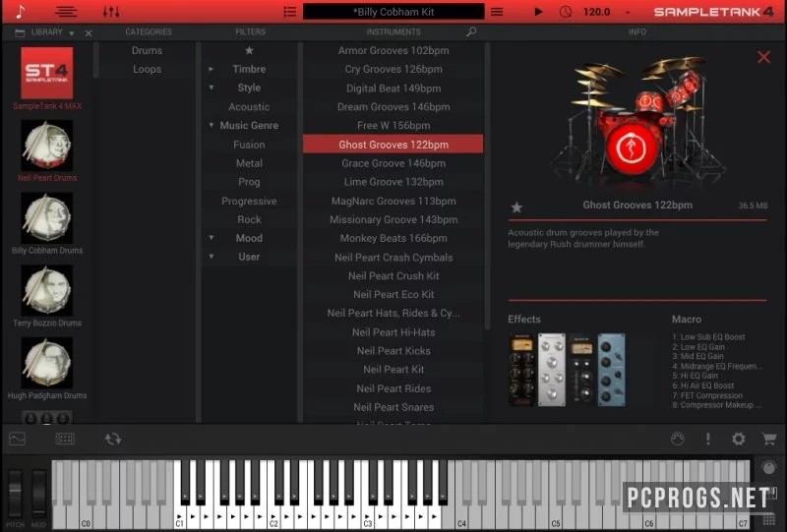The image size is (787, 532).
Task: Open the music note play view icon
Action: coord(20,11)
